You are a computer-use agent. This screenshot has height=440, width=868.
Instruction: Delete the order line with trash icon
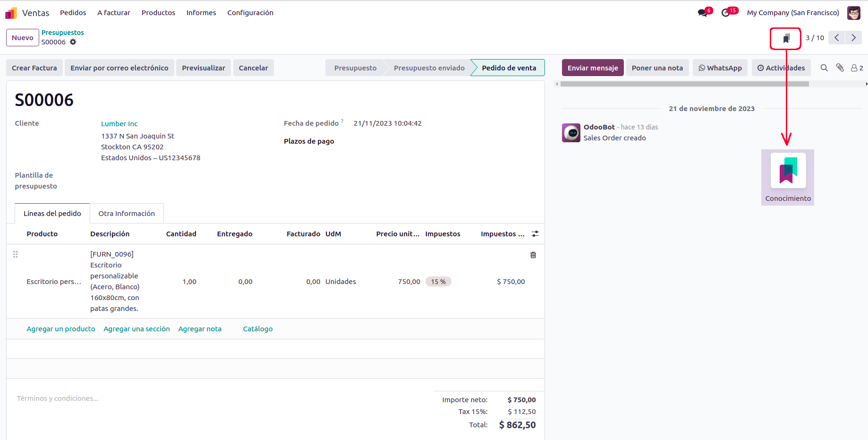[533, 255]
